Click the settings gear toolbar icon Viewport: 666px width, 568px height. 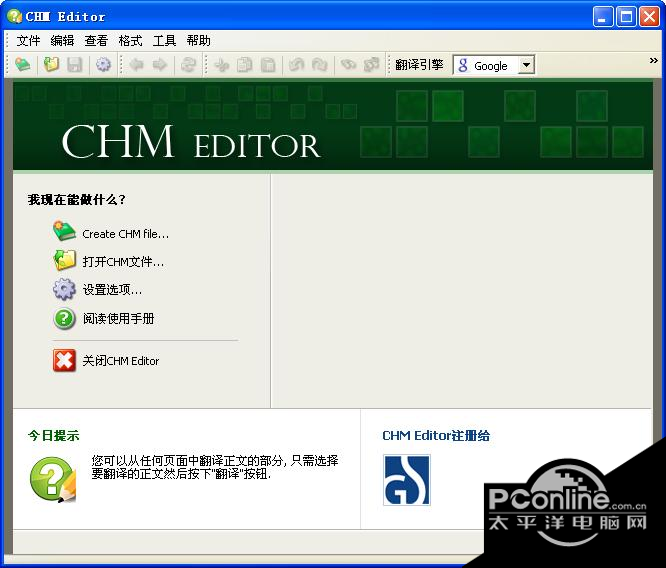pyautogui.click(x=103, y=65)
